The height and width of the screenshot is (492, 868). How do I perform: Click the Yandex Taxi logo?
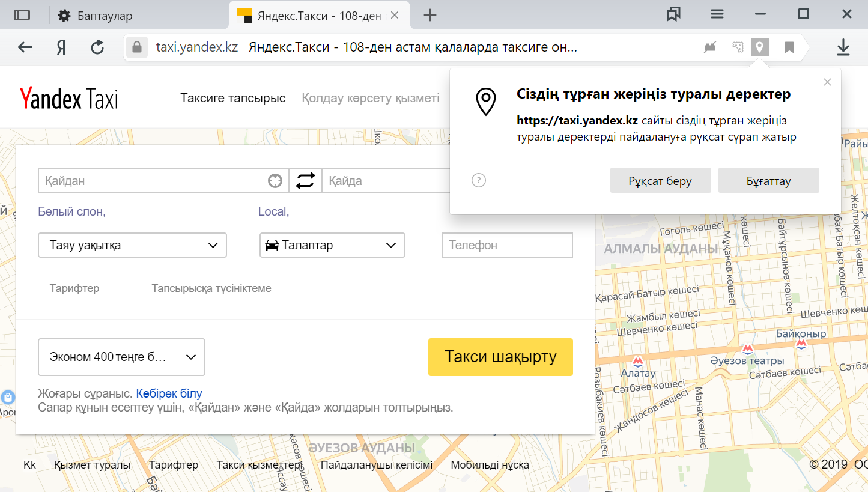coord(68,99)
